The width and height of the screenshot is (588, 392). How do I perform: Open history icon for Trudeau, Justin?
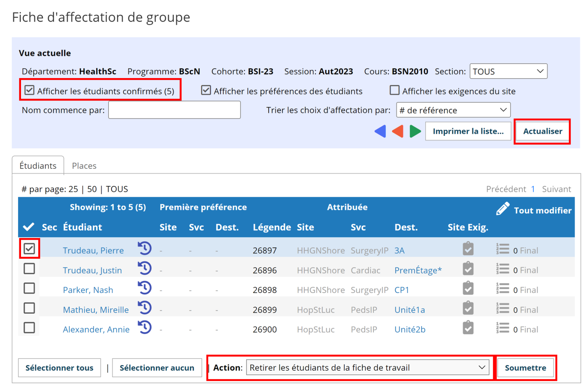pos(145,268)
